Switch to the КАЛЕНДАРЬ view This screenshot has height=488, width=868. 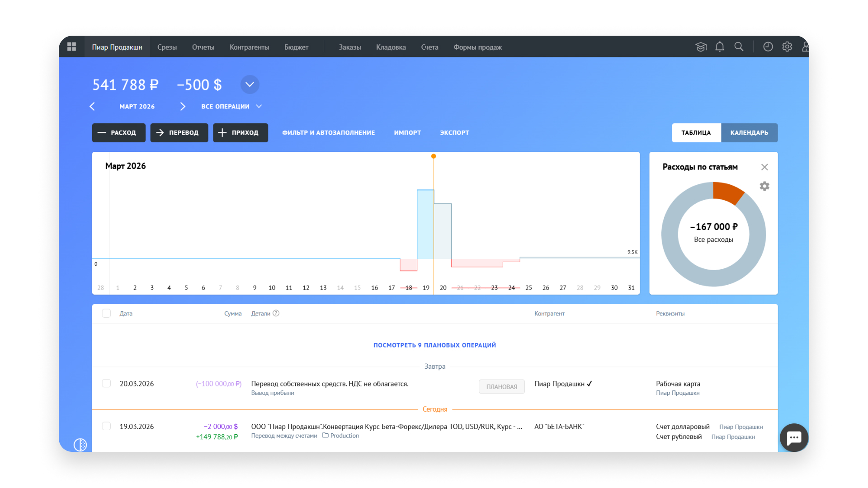[x=749, y=133]
